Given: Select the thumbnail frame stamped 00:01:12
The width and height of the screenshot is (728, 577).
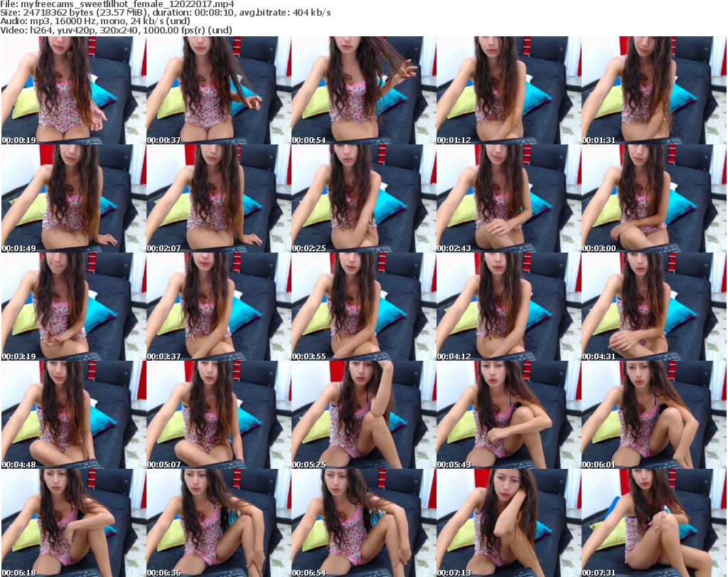Looking at the screenshot, I should point(508,90).
